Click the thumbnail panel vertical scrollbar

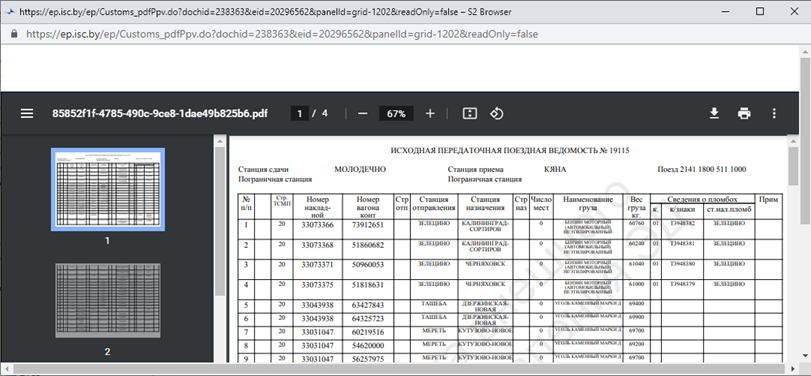tap(220, 221)
